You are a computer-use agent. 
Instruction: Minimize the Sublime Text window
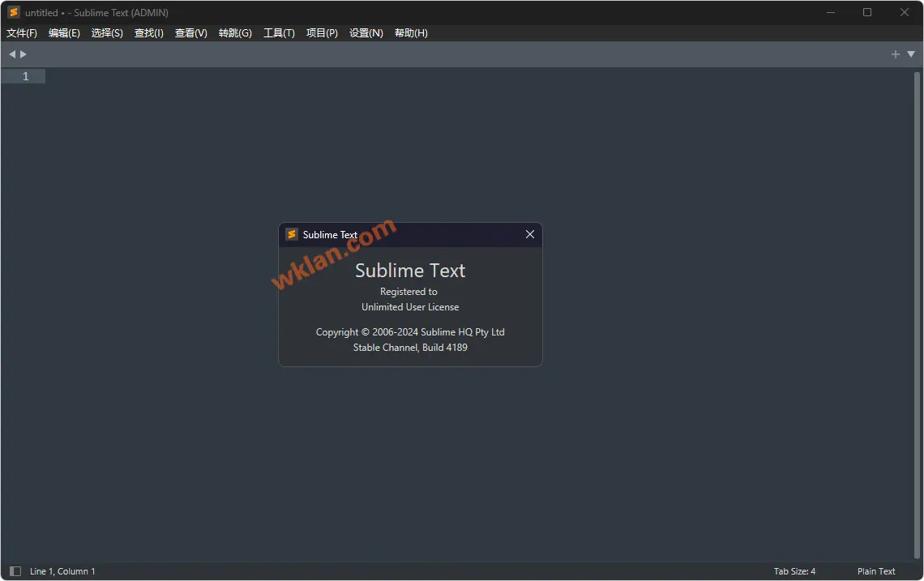coord(830,12)
